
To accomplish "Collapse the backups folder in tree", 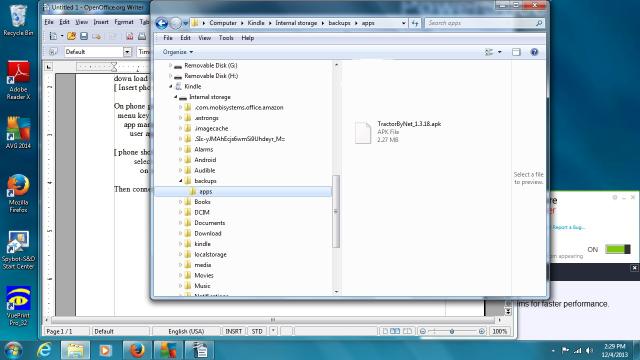I will click(181, 181).
